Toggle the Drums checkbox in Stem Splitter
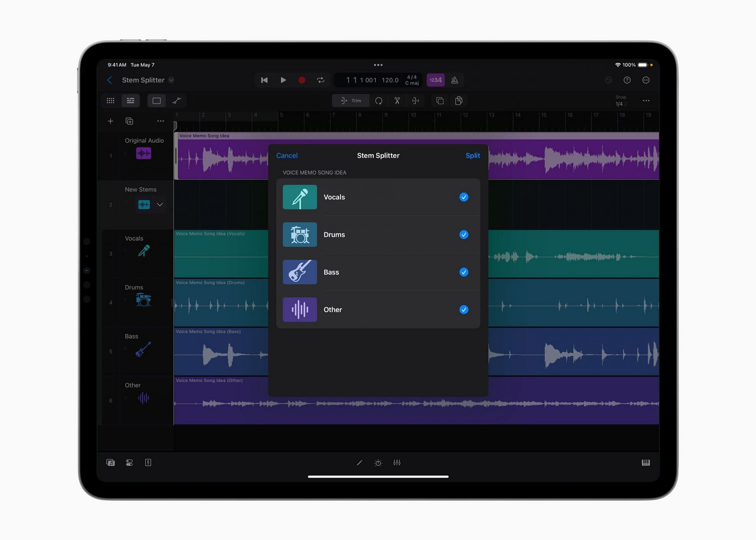This screenshot has width=756, height=540. pyautogui.click(x=464, y=234)
